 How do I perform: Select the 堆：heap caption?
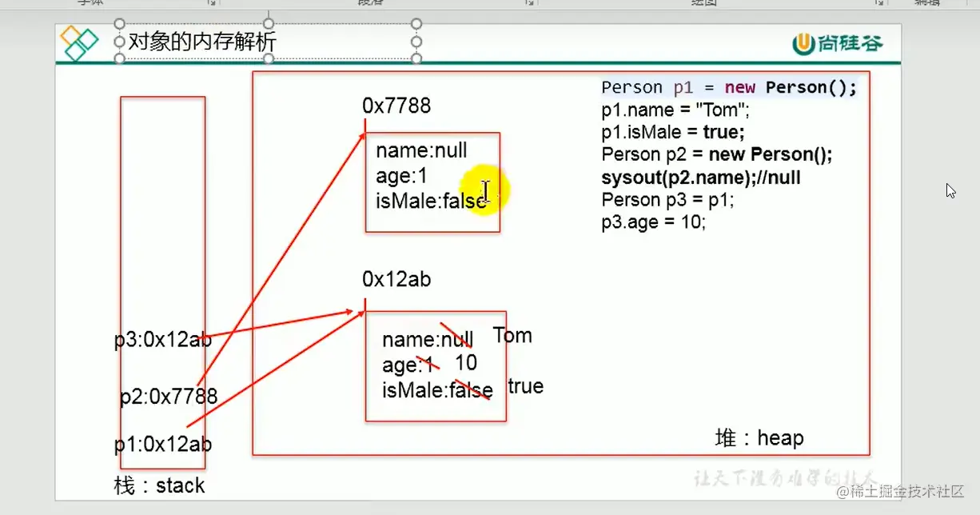(759, 437)
